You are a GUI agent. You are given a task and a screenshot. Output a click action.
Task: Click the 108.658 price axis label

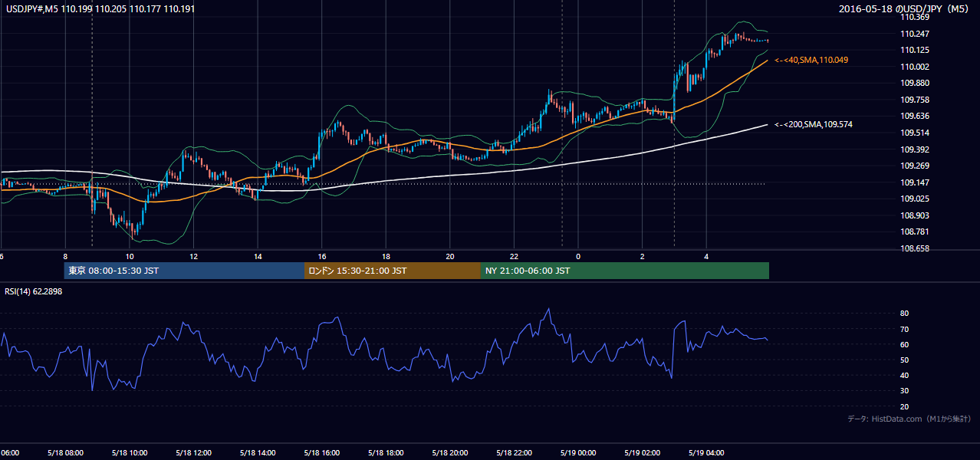point(915,248)
